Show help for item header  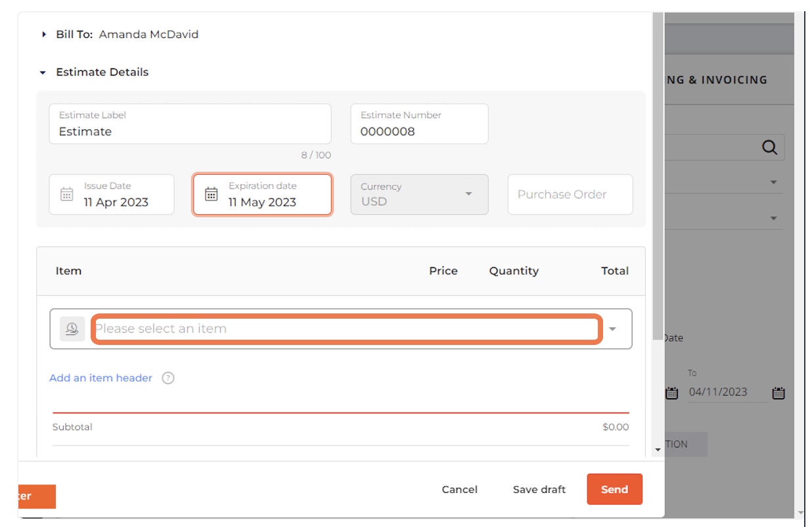coord(168,378)
